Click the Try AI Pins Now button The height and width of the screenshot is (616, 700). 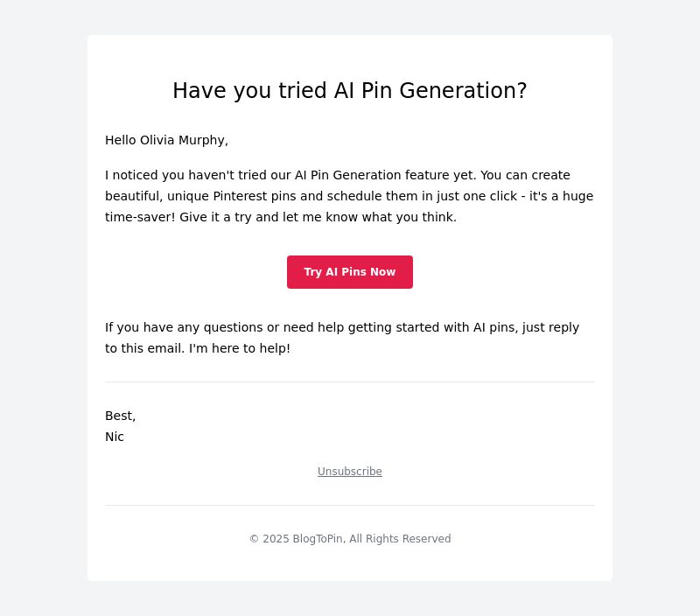tap(349, 272)
